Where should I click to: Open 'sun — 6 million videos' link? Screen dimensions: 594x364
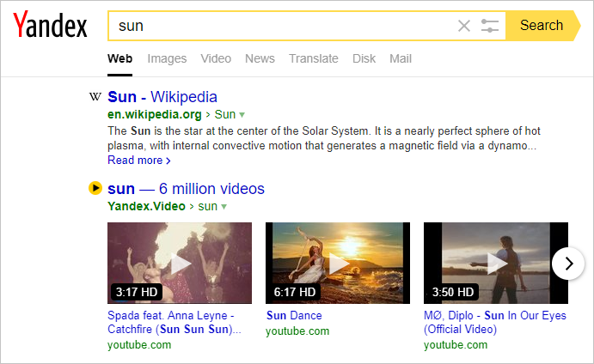pos(186,188)
